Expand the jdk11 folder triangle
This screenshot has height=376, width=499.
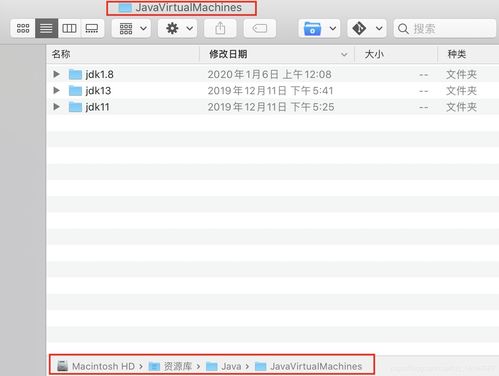point(56,107)
